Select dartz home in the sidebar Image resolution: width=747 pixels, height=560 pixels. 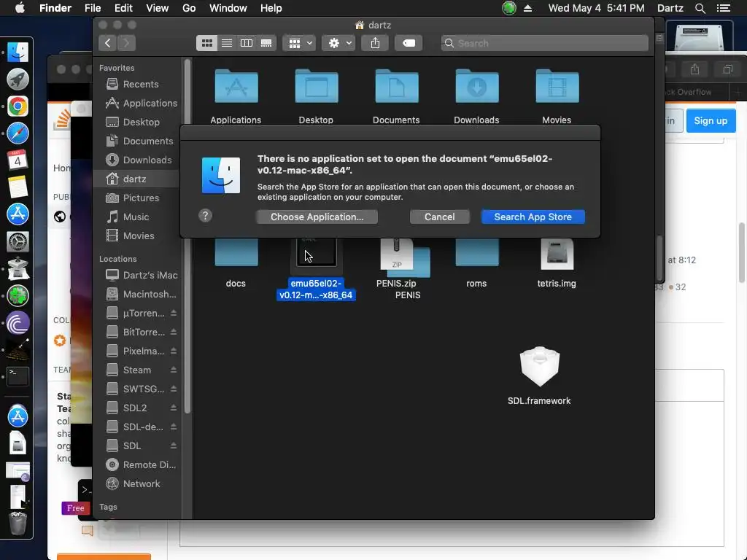click(x=138, y=179)
